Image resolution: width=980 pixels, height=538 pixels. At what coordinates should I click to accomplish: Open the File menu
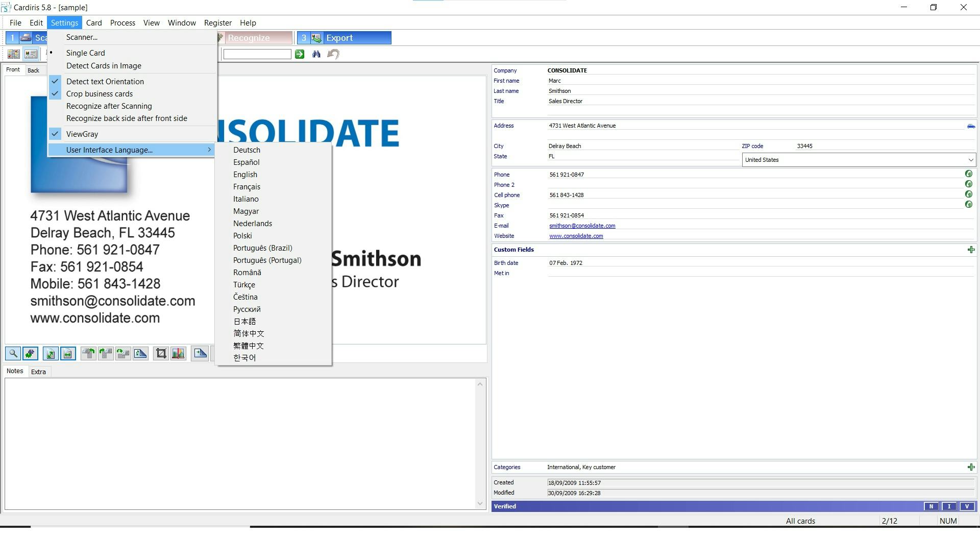(15, 23)
